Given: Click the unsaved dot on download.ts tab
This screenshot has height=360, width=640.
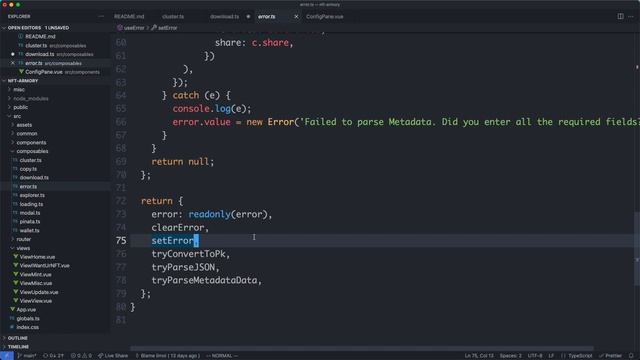Looking at the screenshot, I should point(248,17).
